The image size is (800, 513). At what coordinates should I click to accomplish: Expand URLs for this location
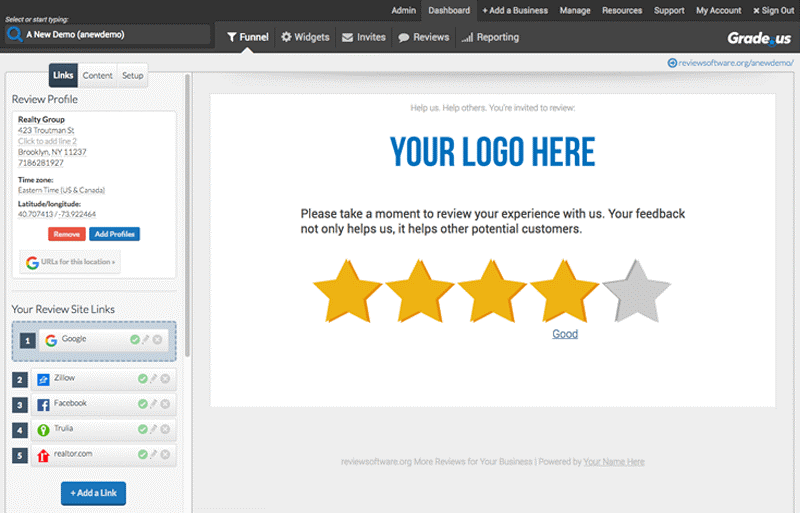pos(69,262)
